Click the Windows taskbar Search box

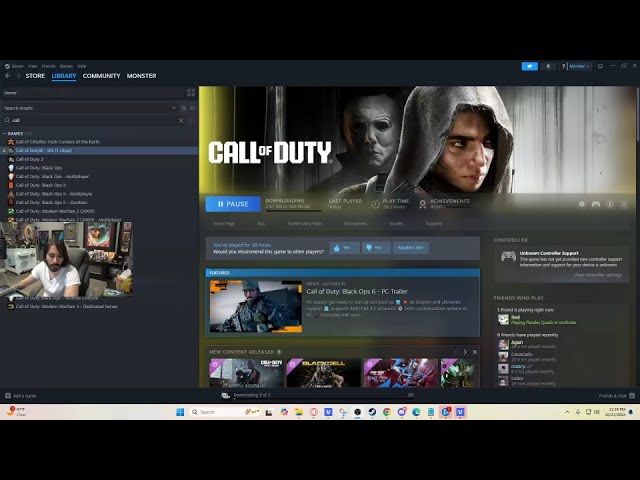(x=226, y=412)
